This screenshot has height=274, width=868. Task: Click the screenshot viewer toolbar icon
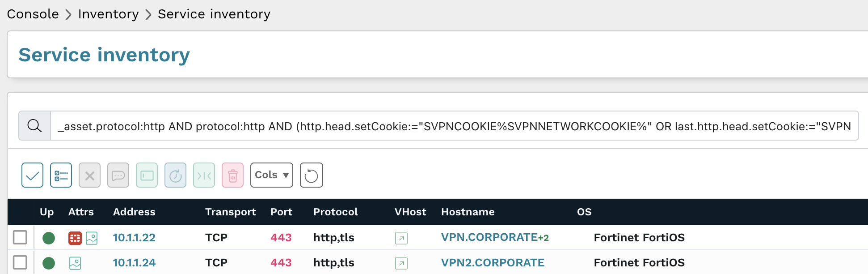pos(147,175)
